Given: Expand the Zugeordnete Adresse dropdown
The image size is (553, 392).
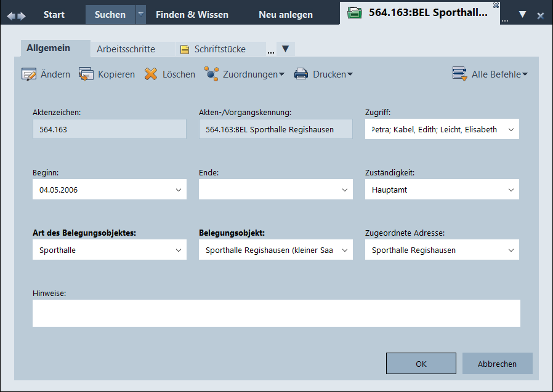Looking at the screenshot, I should pyautogui.click(x=511, y=250).
